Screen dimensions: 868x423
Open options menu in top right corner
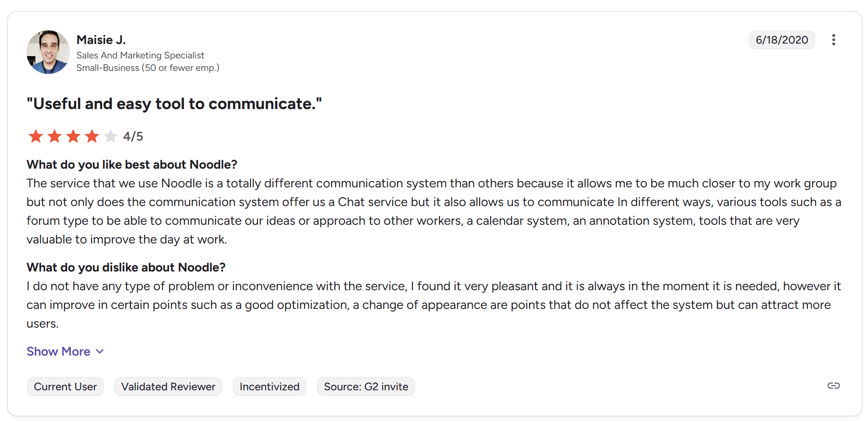(834, 39)
